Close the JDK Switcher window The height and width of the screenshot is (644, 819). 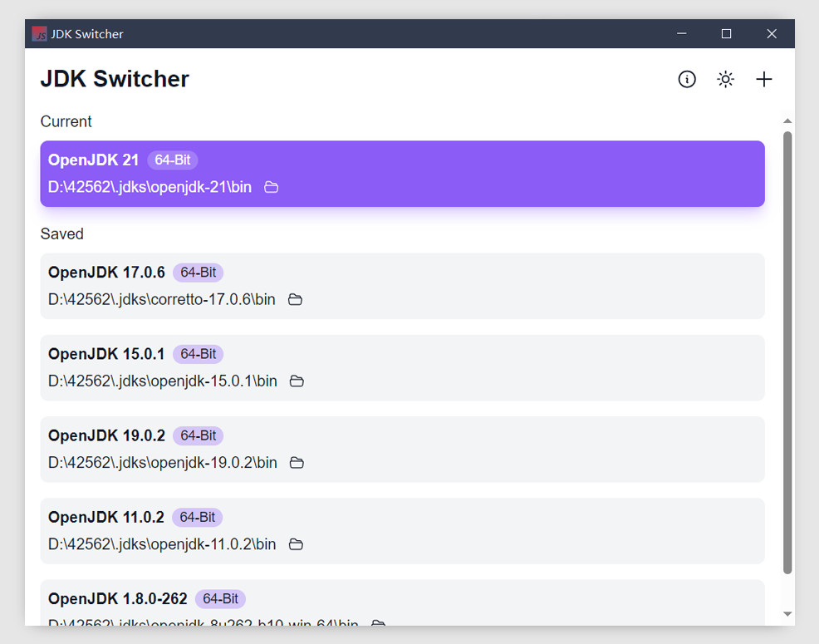point(772,34)
